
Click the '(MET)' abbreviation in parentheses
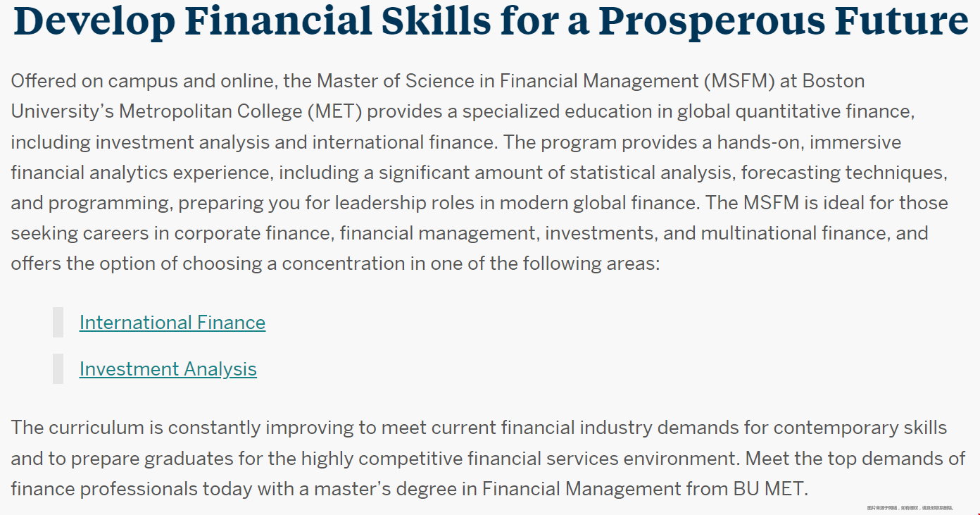click(x=334, y=111)
